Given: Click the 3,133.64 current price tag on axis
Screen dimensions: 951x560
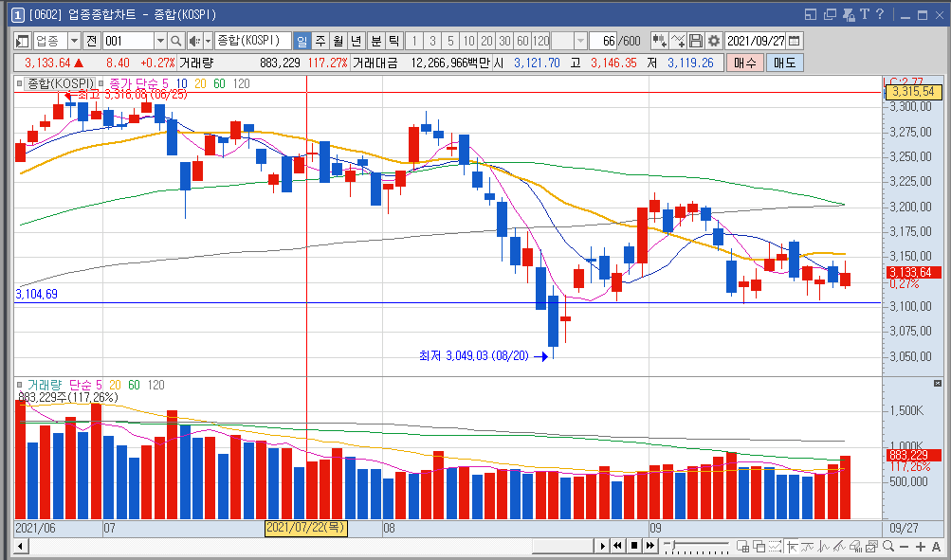Looking at the screenshot, I should pos(914,273).
